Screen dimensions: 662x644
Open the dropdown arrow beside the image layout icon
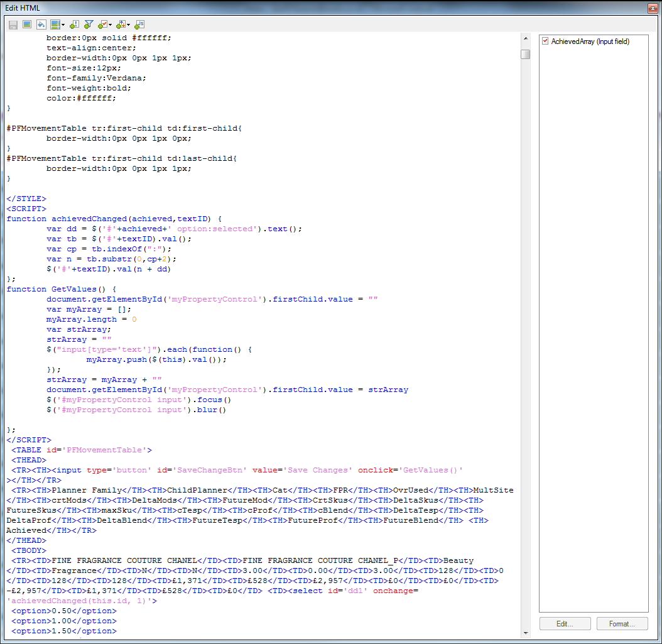(x=63, y=25)
